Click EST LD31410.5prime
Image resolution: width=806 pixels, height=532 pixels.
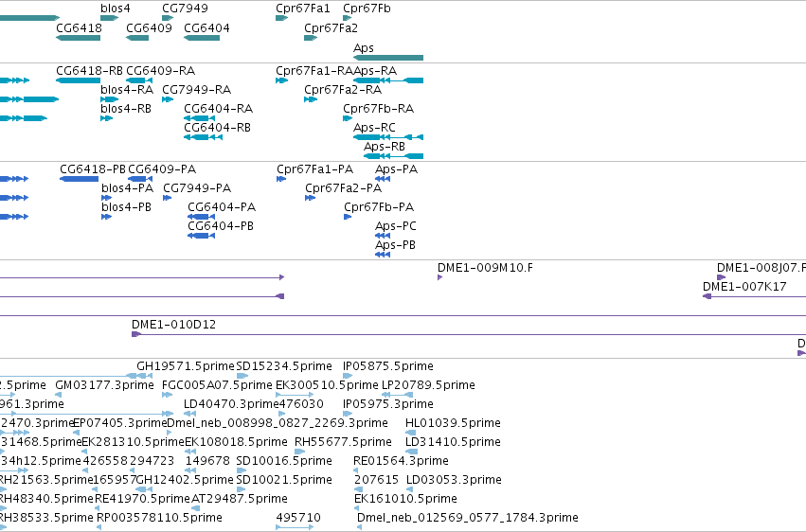tap(453, 442)
